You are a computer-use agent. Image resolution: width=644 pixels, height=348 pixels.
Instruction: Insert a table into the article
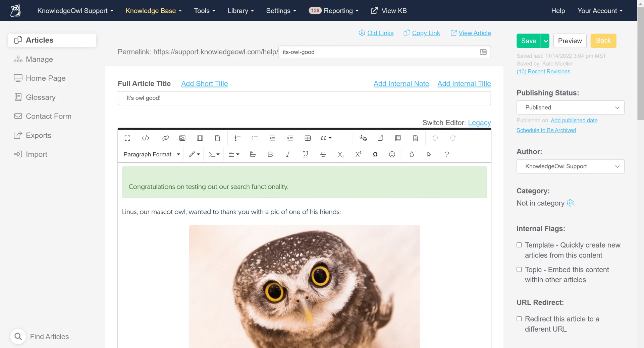[308, 138]
